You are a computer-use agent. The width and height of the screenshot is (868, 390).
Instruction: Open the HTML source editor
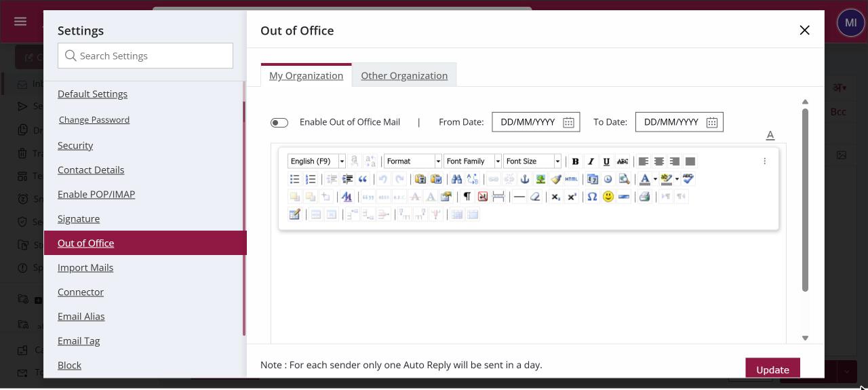tap(572, 179)
